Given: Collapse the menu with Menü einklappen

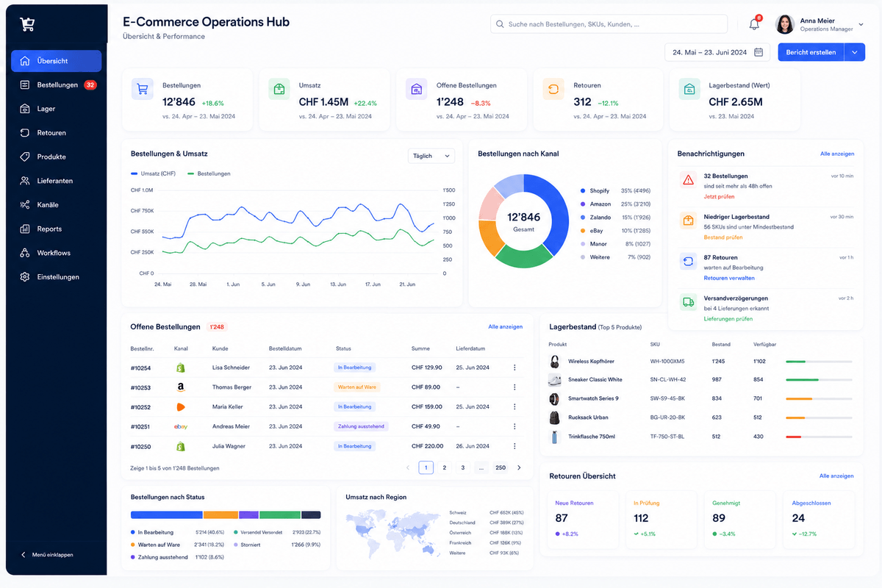Looking at the screenshot, I should click(46, 555).
